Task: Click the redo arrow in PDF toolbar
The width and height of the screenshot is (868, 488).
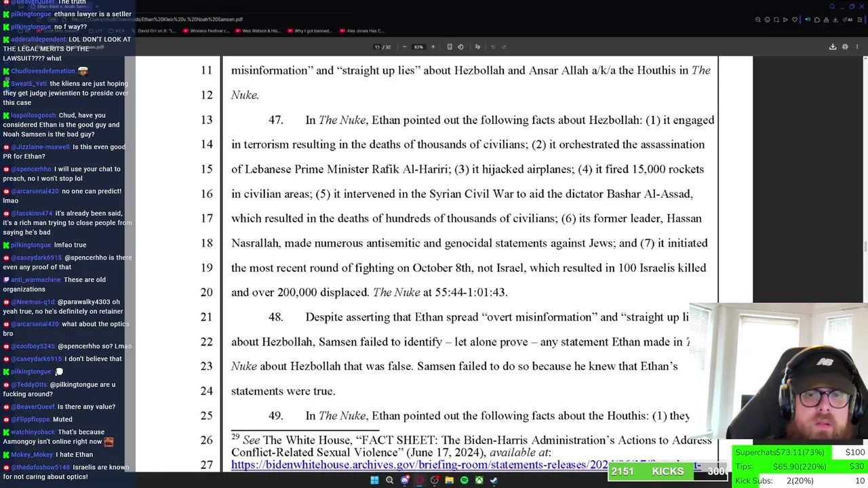Action: pyautogui.click(x=505, y=47)
